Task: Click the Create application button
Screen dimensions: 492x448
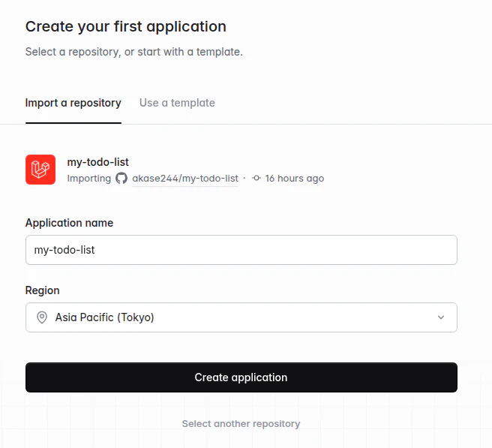Action: [241, 377]
